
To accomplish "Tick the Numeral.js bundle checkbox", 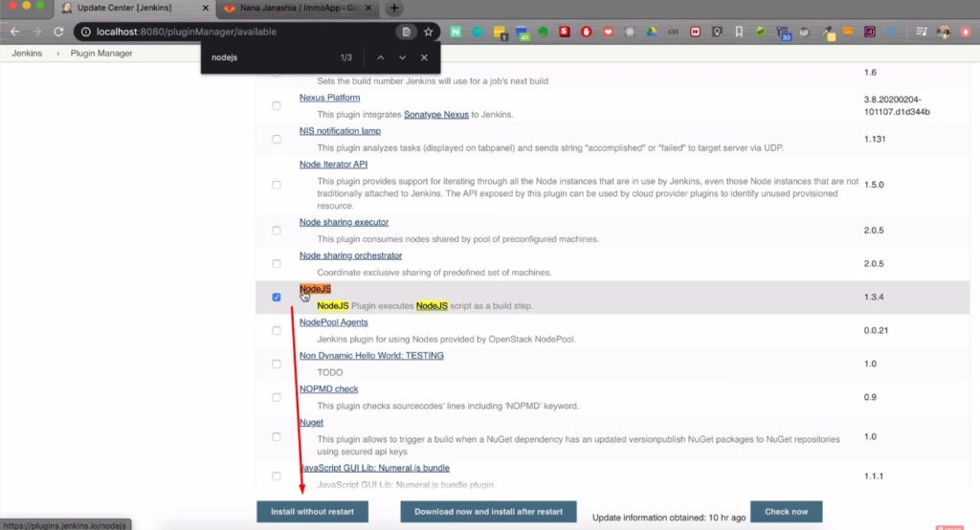I will coord(277,475).
